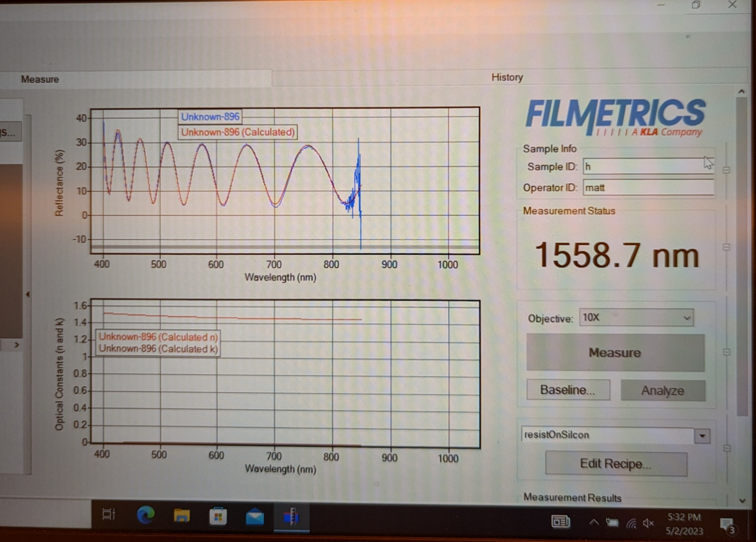Image resolution: width=756 pixels, height=542 pixels.
Task: Click the Unknown-896 (Calculated n) legend entry
Action: pos(158,337)
